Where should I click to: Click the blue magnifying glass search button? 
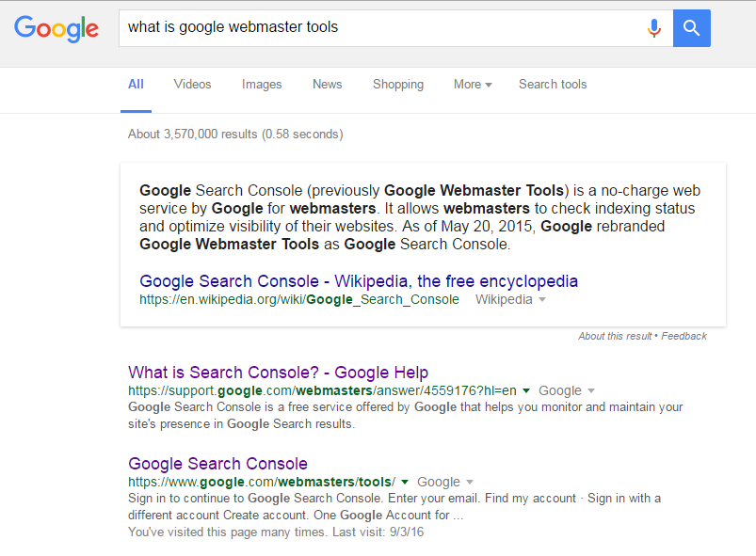point(692,27)
